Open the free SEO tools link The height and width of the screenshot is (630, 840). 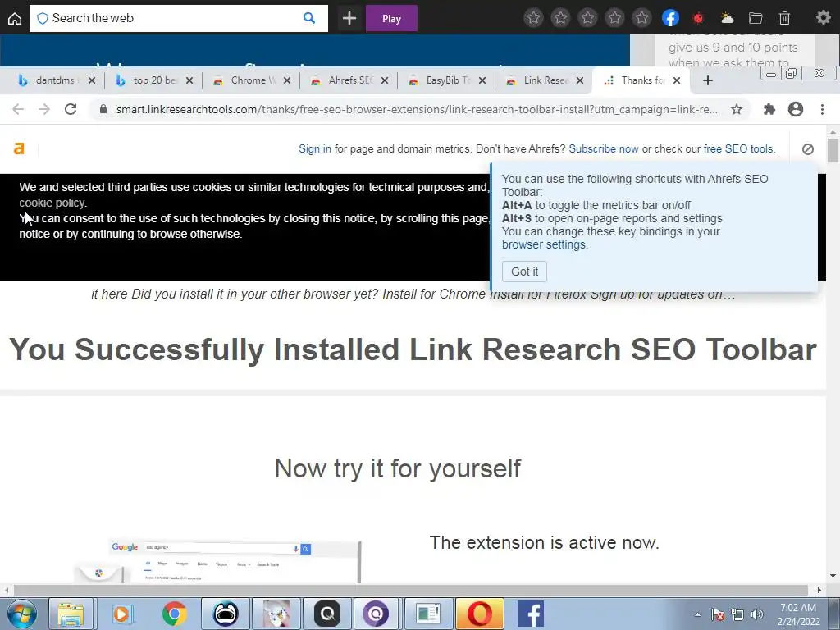point(739,149)
